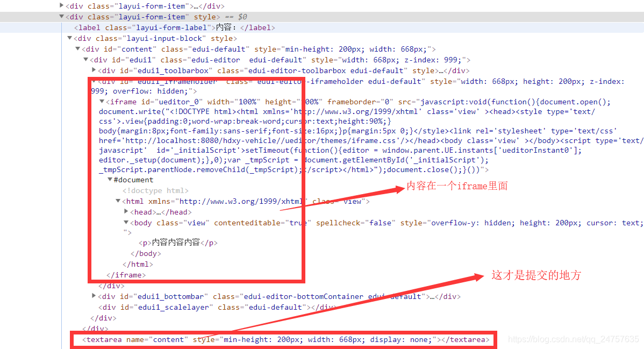Select the edui1_toolbarbox row
Screen dimensions: 644x349
283,70
